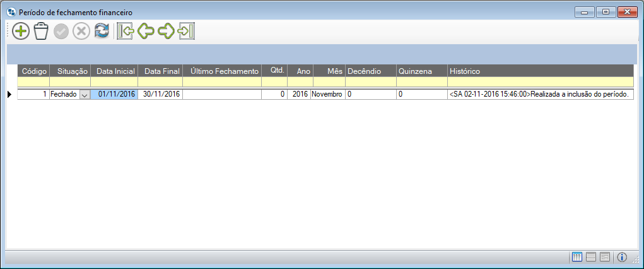Click the green plus add record icon
Image resolution: width=644 pixels, height=269 pixels.
(x=21, y=32)
